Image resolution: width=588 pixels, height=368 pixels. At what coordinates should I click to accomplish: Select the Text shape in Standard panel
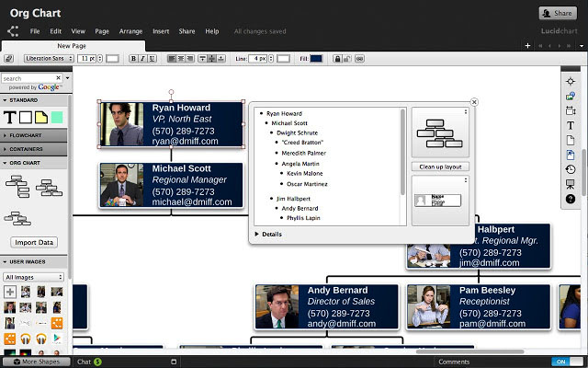(x=10, y=118)
